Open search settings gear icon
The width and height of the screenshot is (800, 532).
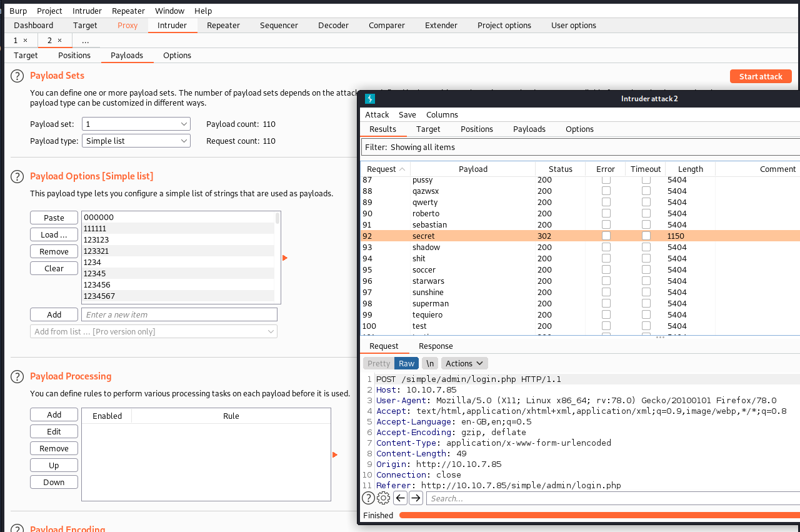point(384,498)
